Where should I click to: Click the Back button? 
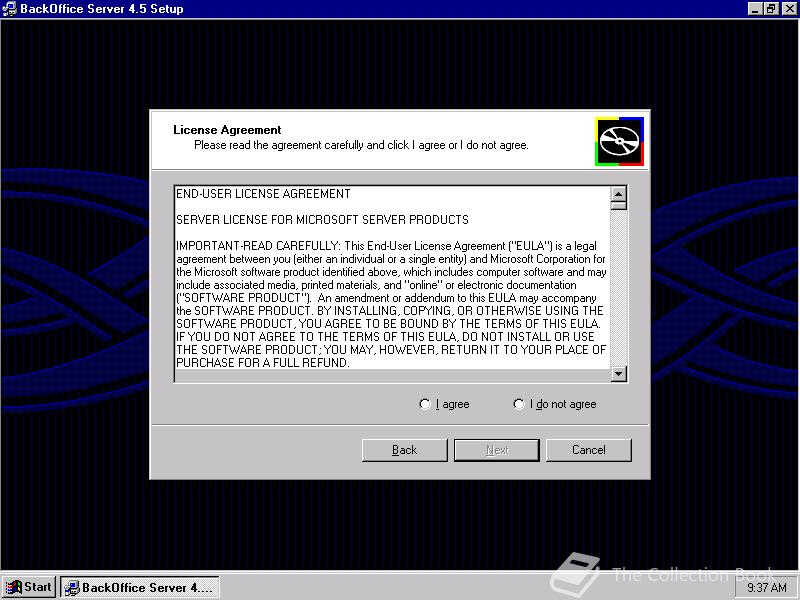point(405,450)
